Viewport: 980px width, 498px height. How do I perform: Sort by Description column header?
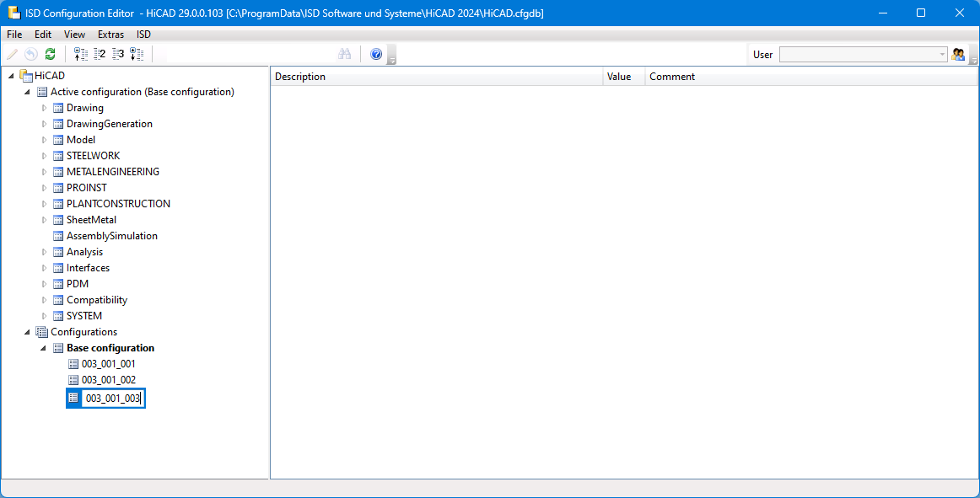coord(437,77)
